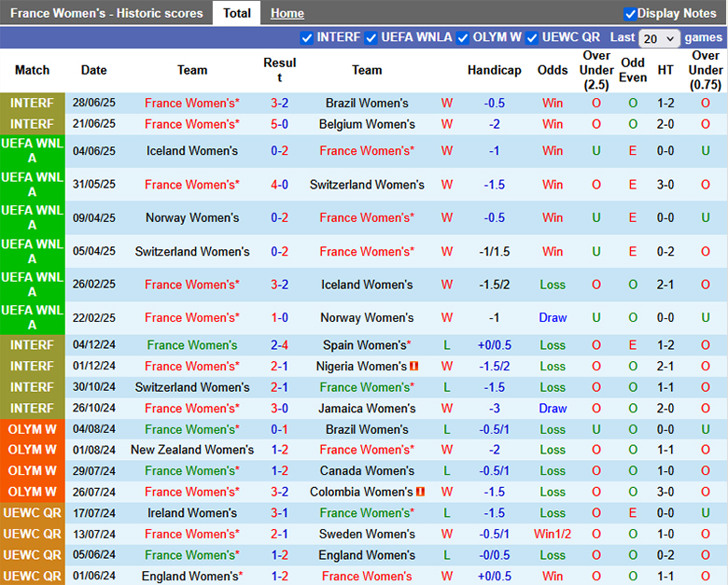The height and width of the screenshot is (585, 728).
Task: Click INTERF label on 21/06/25 row
Action: [x=32, y=124]
